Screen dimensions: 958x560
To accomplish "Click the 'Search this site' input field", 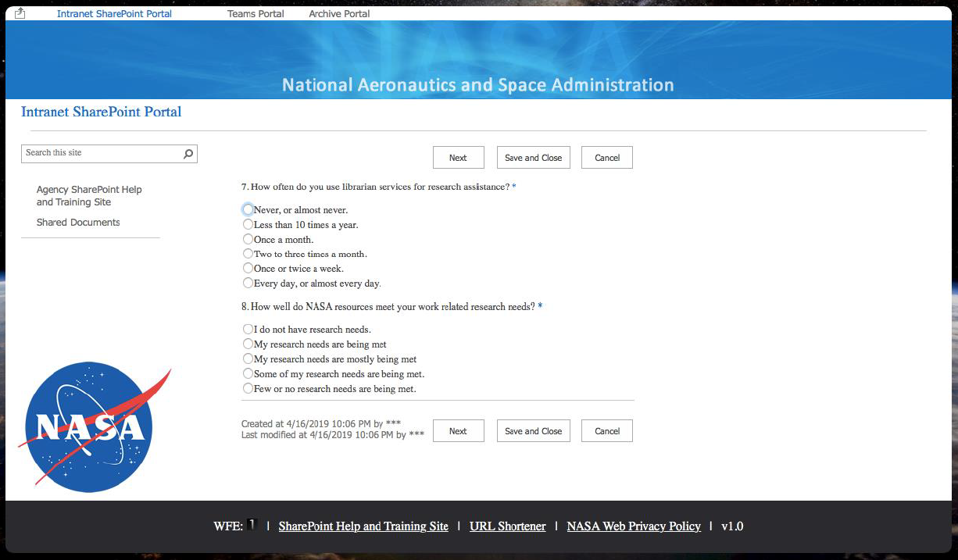I will click(102, 154).
